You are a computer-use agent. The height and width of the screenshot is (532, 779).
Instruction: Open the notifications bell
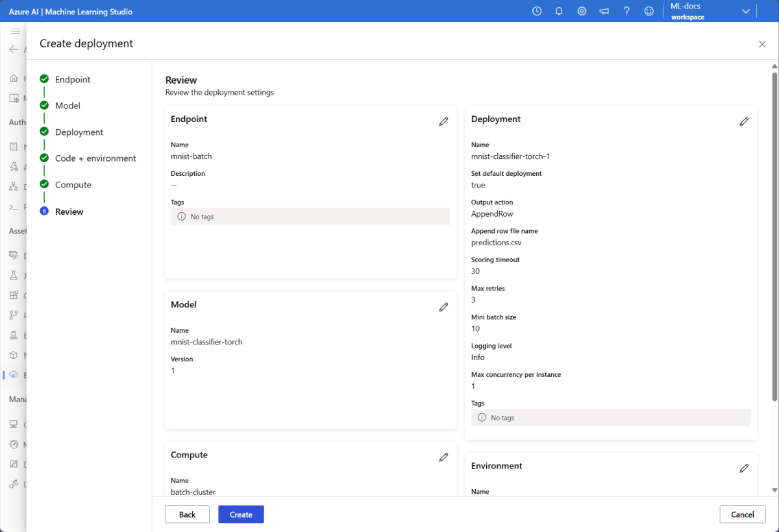559,11
